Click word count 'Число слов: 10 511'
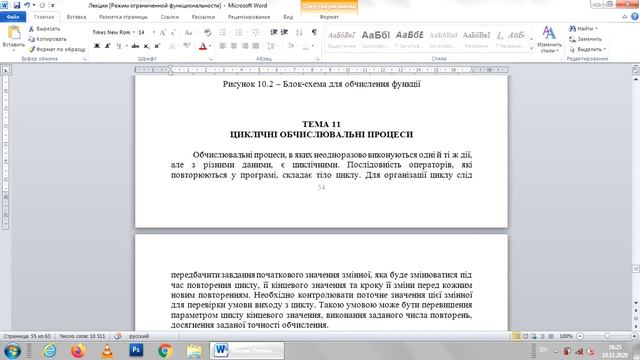 [82, 336]
